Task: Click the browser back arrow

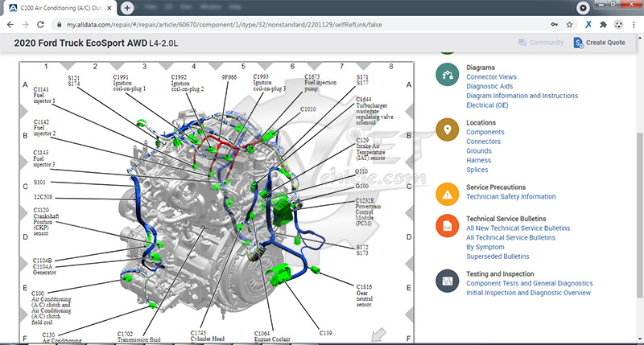Action: [x=10, y=25]
